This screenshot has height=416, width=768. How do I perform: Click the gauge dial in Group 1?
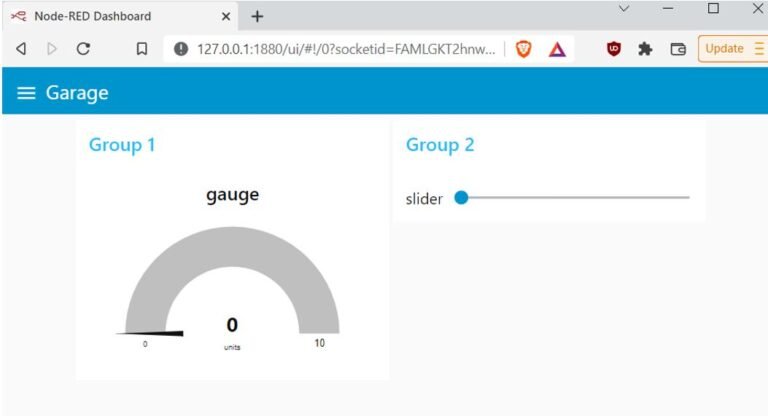click(232, 281)
